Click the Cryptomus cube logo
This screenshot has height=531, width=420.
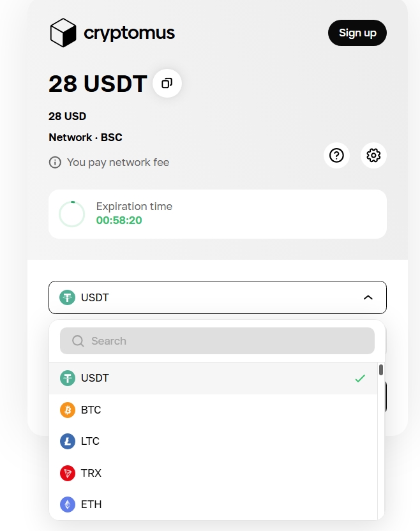63,33
